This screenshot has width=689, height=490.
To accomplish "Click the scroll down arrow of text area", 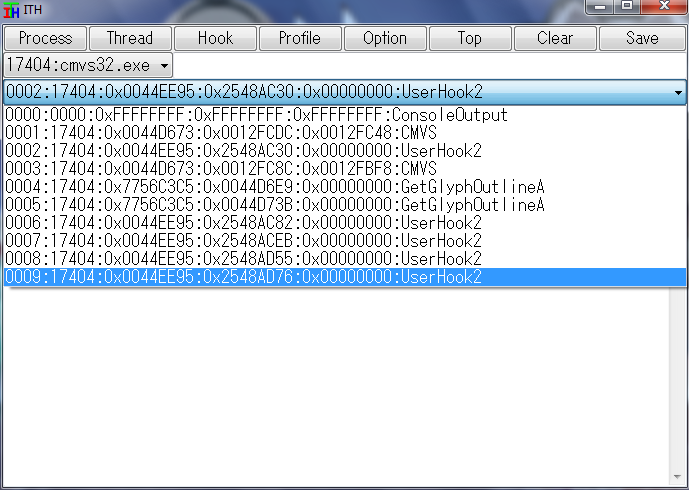I will tap(677, 477).
